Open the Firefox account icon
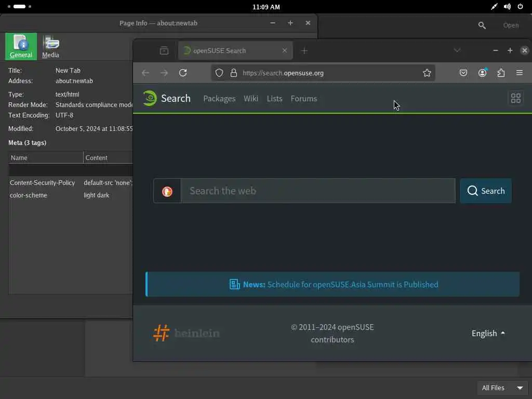 (482, 73)
